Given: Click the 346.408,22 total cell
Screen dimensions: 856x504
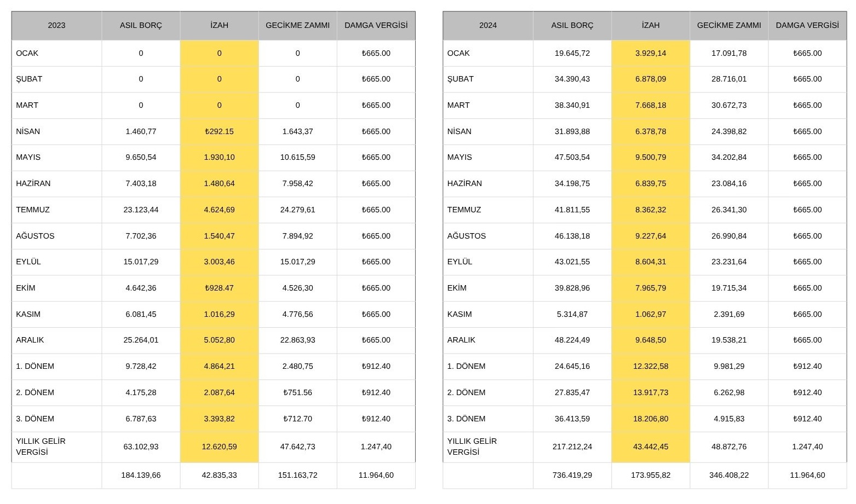Looking at the screenshot, I should (x=728, y=475).
